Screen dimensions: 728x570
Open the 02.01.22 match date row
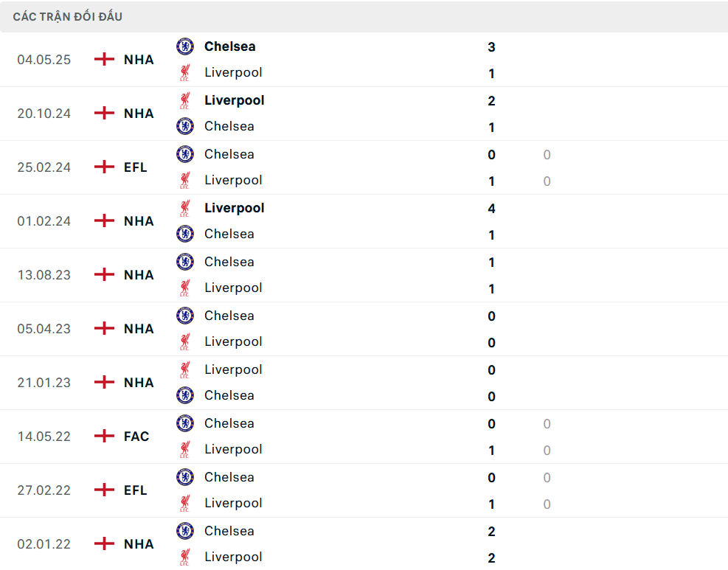click(44, 544)
